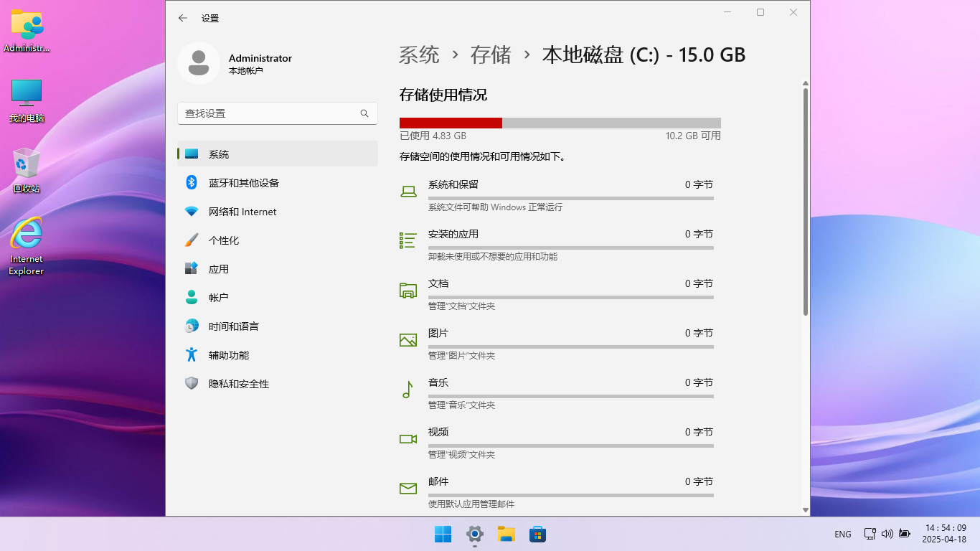
Task: Click the vertical scrollbar thumb
Action: pos(805,202)
